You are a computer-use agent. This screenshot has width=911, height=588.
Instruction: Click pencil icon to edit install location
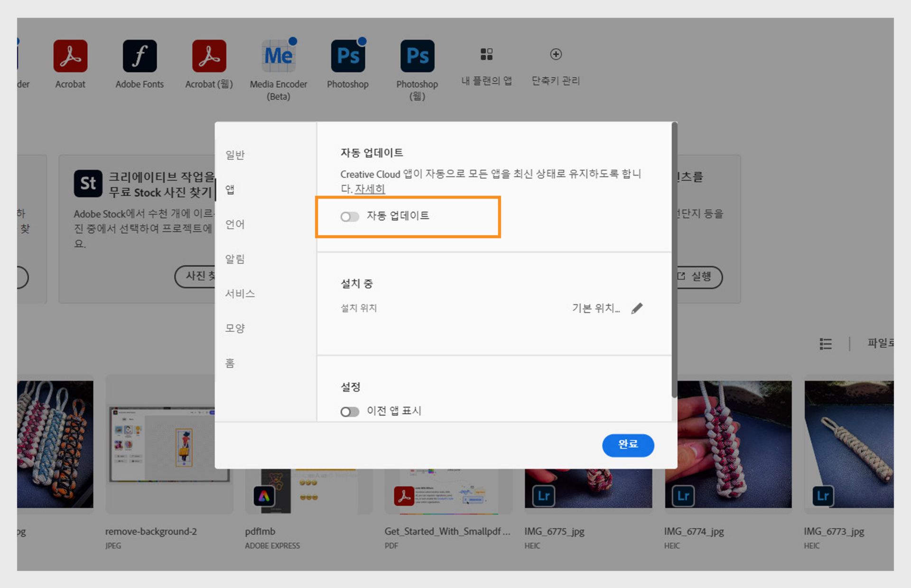pyautogui.click(x=637, y=308)
